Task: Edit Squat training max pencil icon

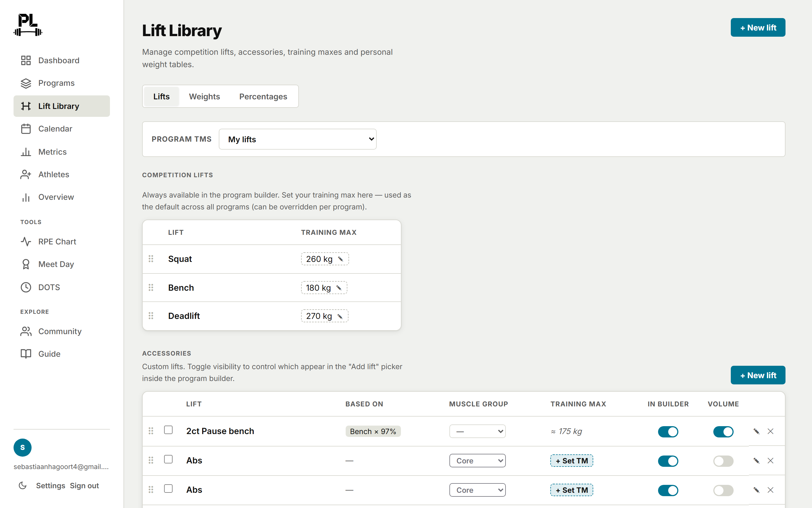Action: (341, 259)
